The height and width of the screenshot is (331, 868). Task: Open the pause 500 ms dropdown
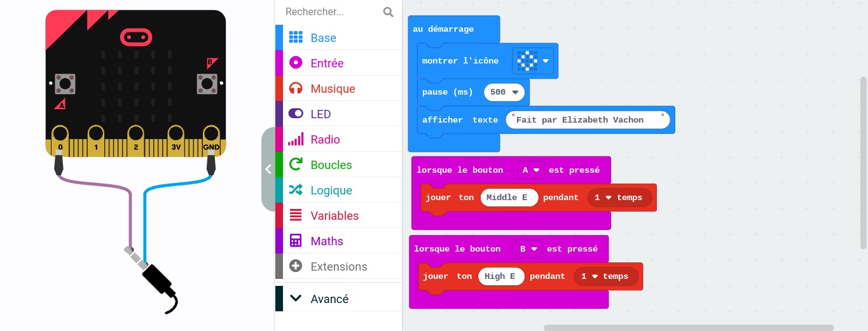(x=504, y=92)
